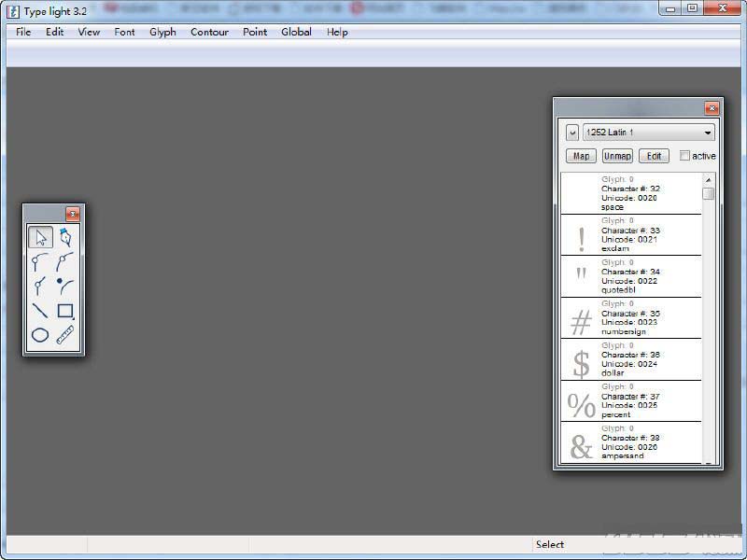
Task: Select the Pen tool
Action: click(65, 237)
